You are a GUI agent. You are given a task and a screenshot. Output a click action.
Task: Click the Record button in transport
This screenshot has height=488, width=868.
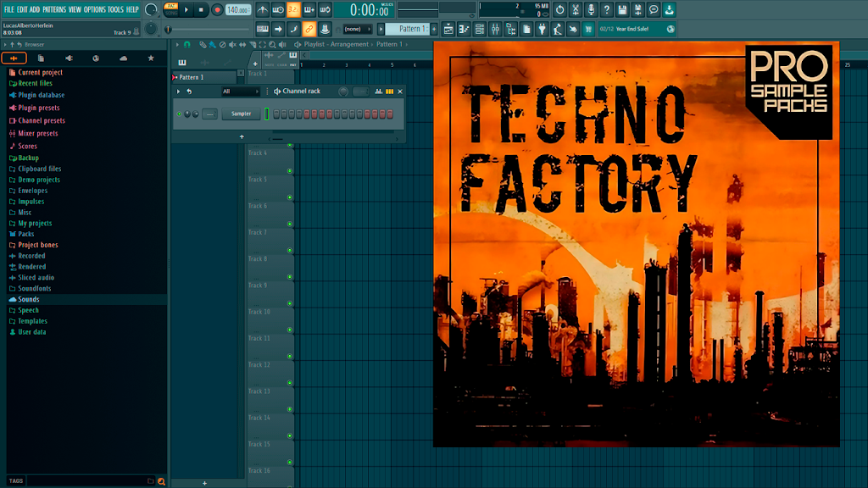click(x=217, y=9)
